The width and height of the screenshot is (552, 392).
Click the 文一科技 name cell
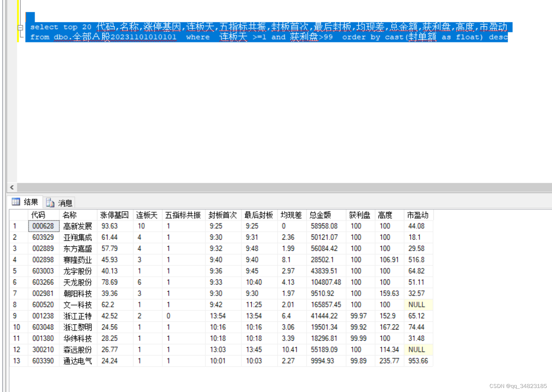click(79, 304)
